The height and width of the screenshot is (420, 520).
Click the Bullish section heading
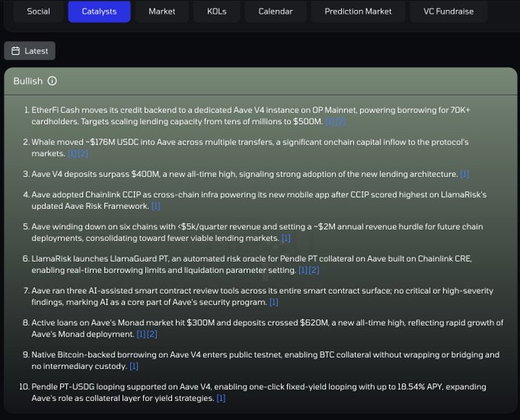pos(28,81)
